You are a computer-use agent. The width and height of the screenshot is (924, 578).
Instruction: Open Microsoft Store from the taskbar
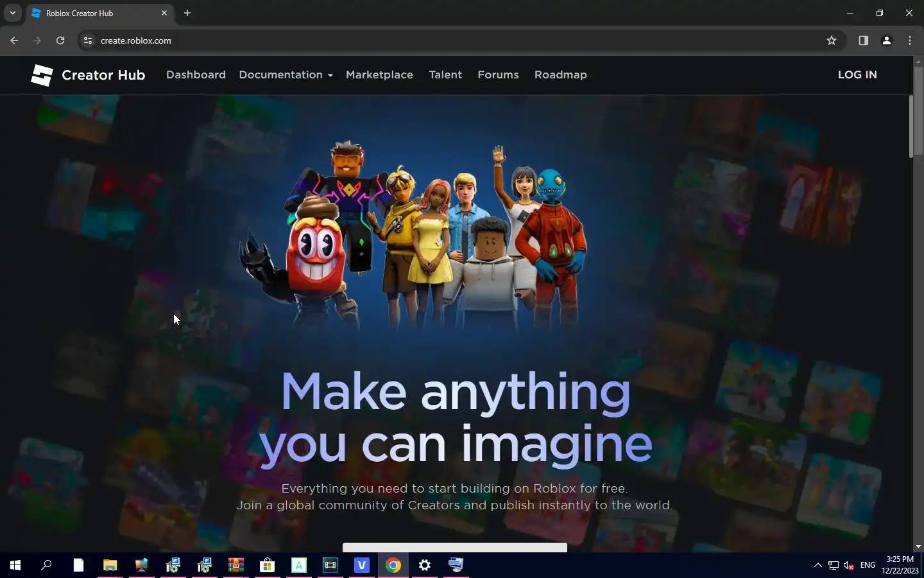tap(267, 565)
